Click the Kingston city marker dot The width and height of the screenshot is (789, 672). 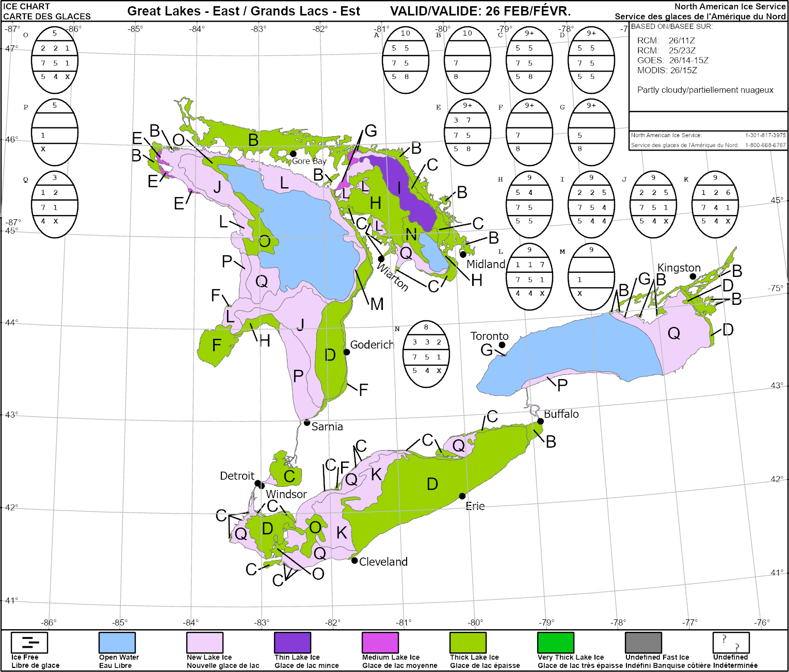click(693, 276)
